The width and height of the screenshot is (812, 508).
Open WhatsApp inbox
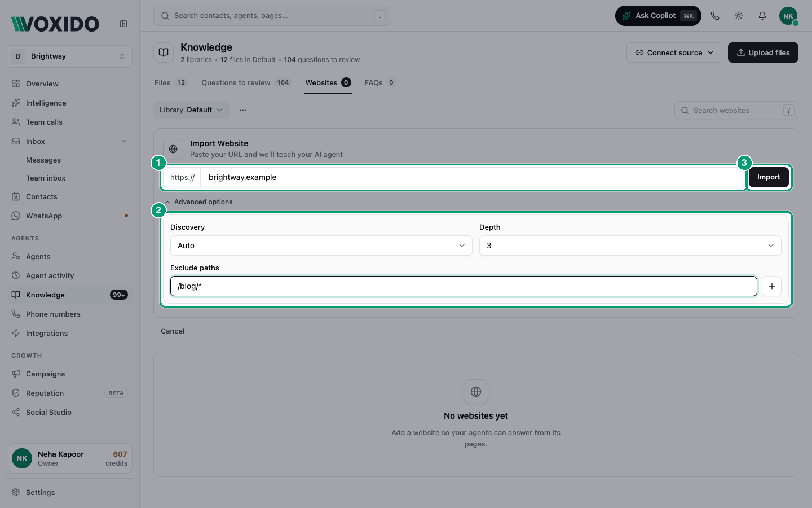(x=70, y=216)
